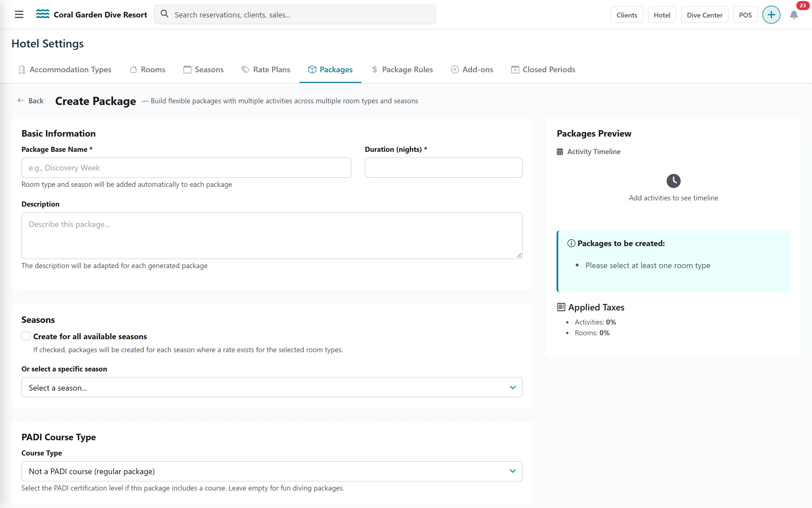The height and width of the screenshot is (508, 812).
Task: Click the Activity Timeline calendar icon
Action: 560,152
